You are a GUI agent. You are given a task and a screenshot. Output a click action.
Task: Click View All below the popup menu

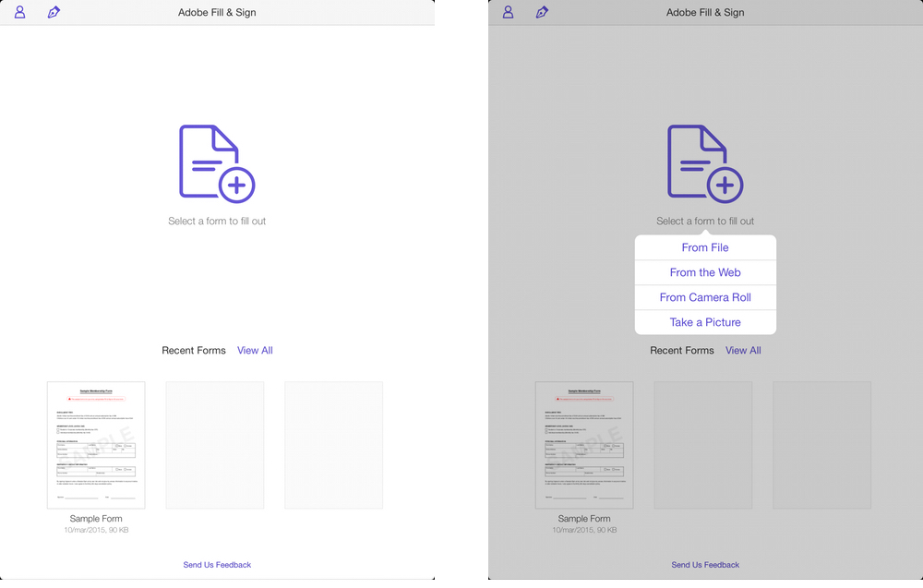(x=743, y=351)
